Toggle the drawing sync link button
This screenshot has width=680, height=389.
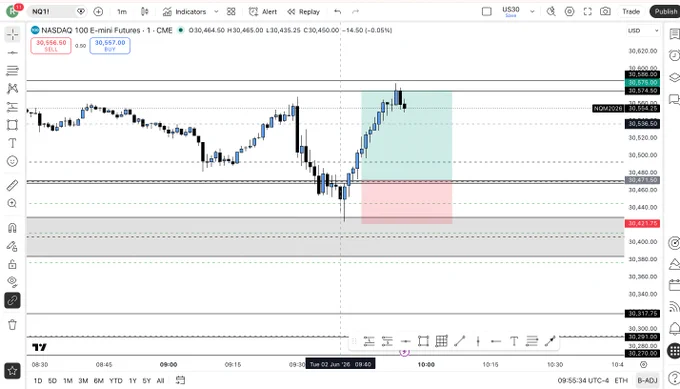tap(12, 301)
